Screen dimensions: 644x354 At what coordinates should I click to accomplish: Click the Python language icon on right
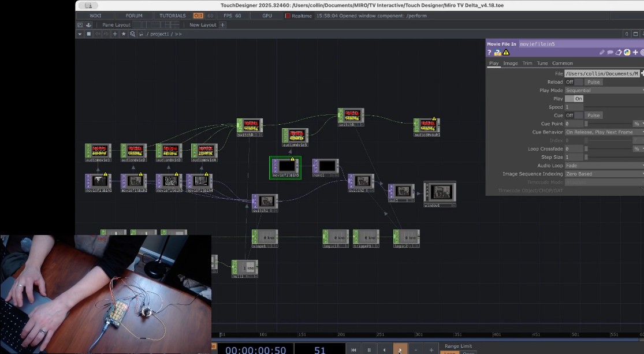pyautogui.click(x=627, y=52)
